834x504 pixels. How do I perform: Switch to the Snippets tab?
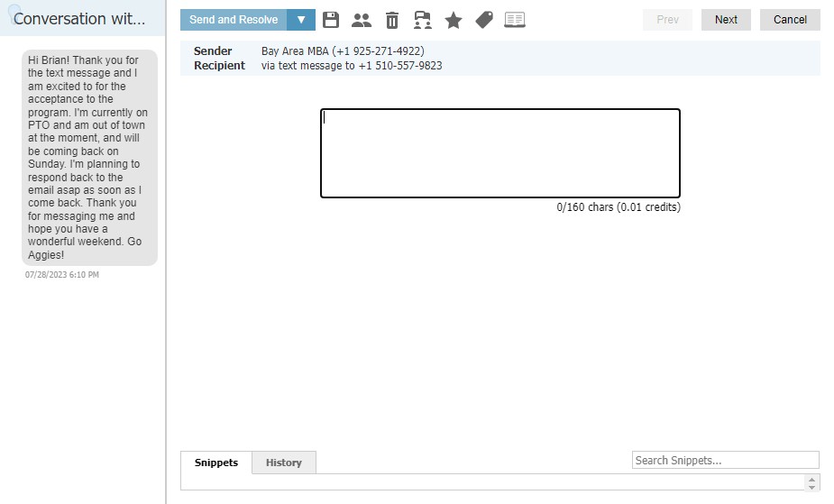pos(216,463)
